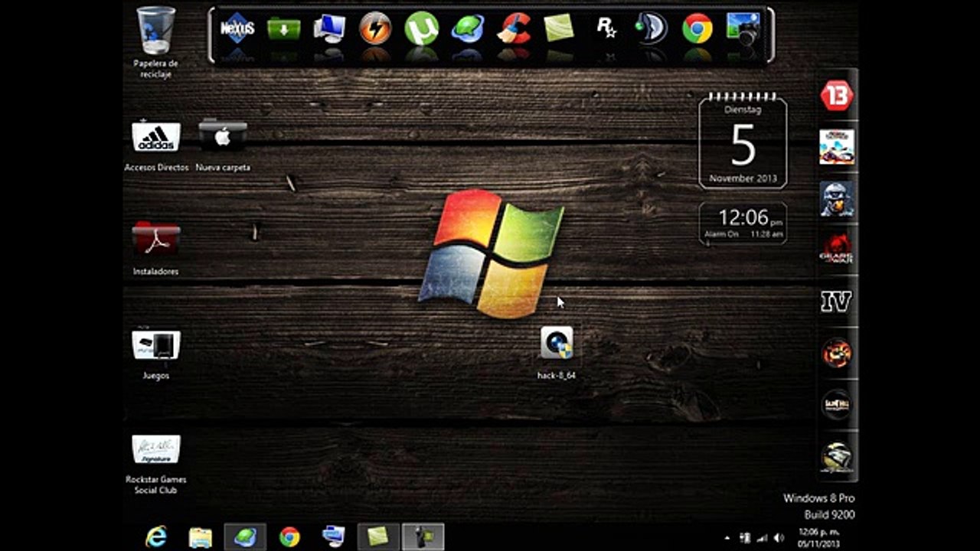Image resolution: width=980 pixels, height=551 pixels.
Task: Open the Winstep Nexus dock icon
Action: tap(237, 29)
